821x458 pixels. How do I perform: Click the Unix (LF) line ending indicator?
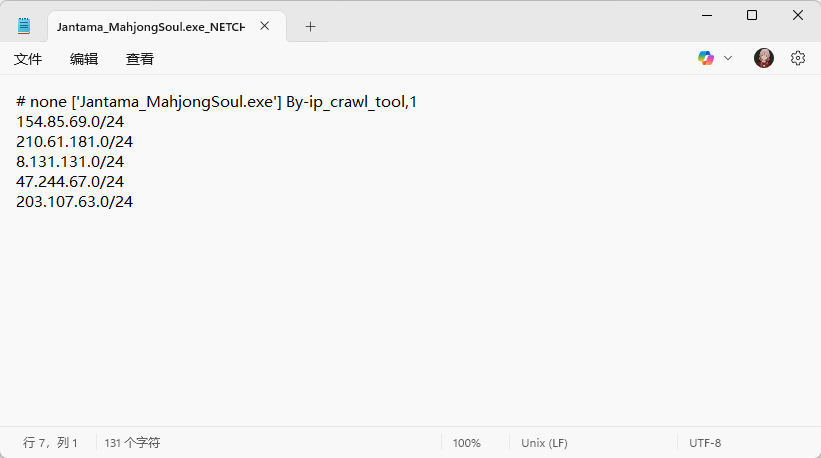(544, 443)
